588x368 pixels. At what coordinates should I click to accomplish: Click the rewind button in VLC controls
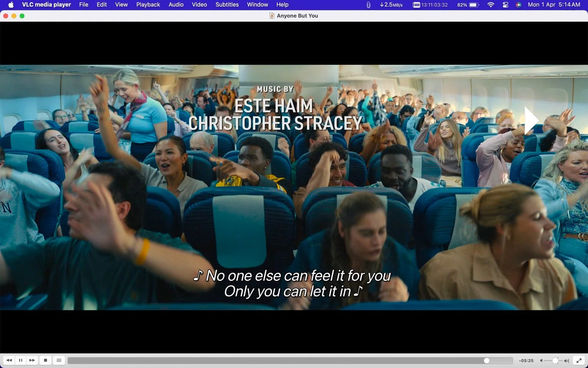pos(9,360)
